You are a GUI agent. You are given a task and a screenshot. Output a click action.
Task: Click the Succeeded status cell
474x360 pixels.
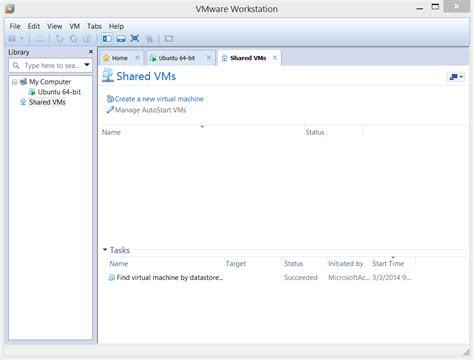(x=301, y=278)
